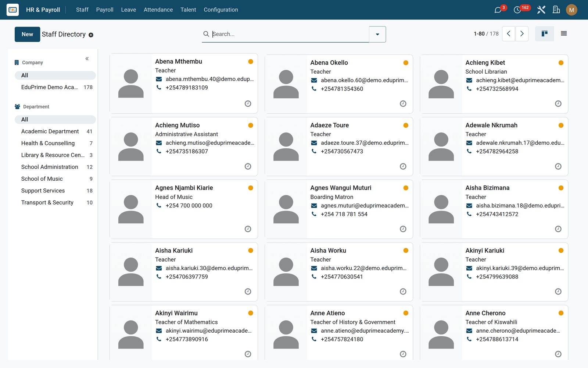Open the Attendance menu
The height and width of the screenshot is (368, 588).
point(158,10)
